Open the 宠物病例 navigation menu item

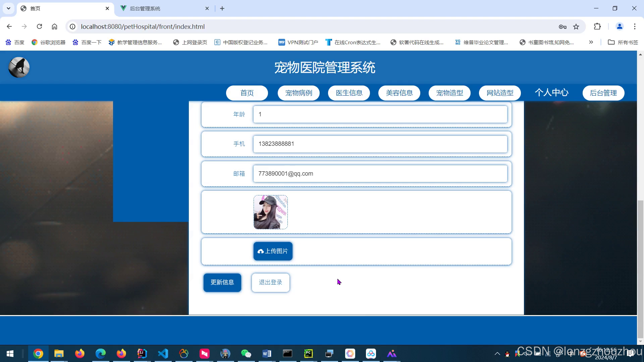point(299,93)
